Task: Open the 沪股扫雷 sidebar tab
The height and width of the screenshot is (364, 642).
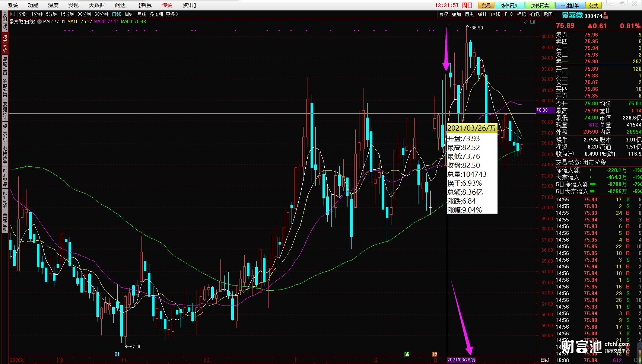Action: [x=5, y=89]
